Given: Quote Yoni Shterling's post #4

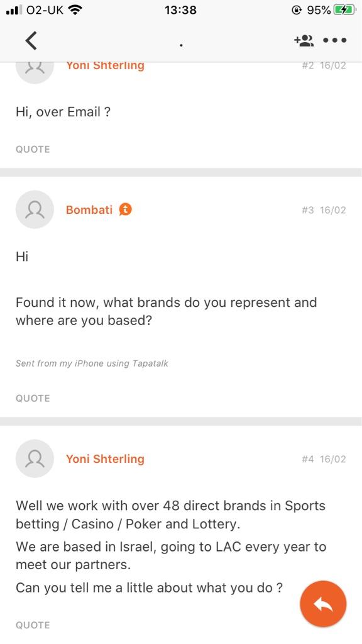Looking at the screenshot, I should tap(33, 625).
